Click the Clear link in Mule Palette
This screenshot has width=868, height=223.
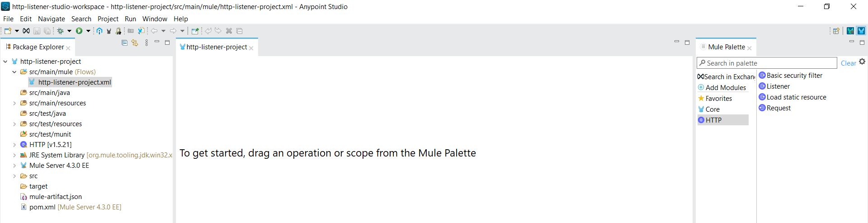coord(848,63)
